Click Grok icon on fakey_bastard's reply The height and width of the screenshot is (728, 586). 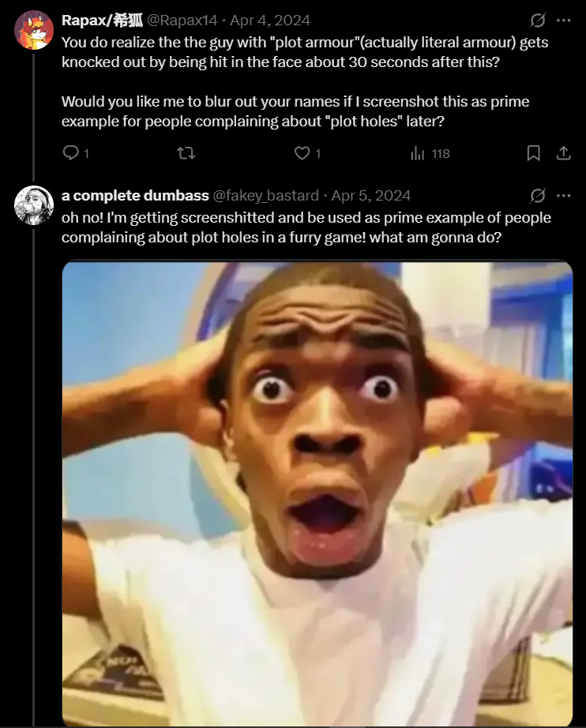tap(537, 196)
